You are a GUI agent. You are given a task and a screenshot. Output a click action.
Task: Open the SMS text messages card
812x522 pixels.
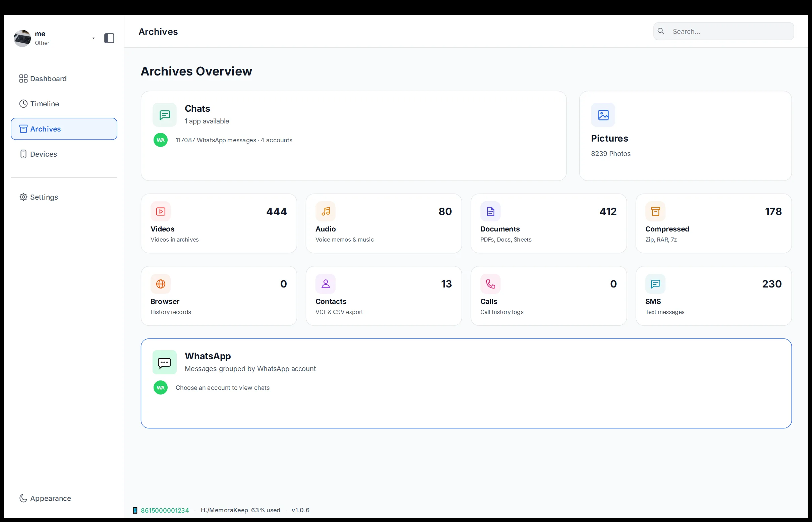pos(713,296)
